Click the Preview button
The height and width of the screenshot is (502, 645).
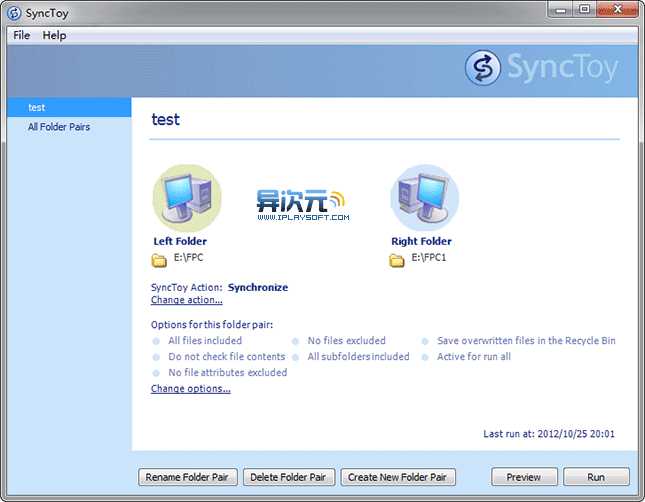[x=524, y=477]
